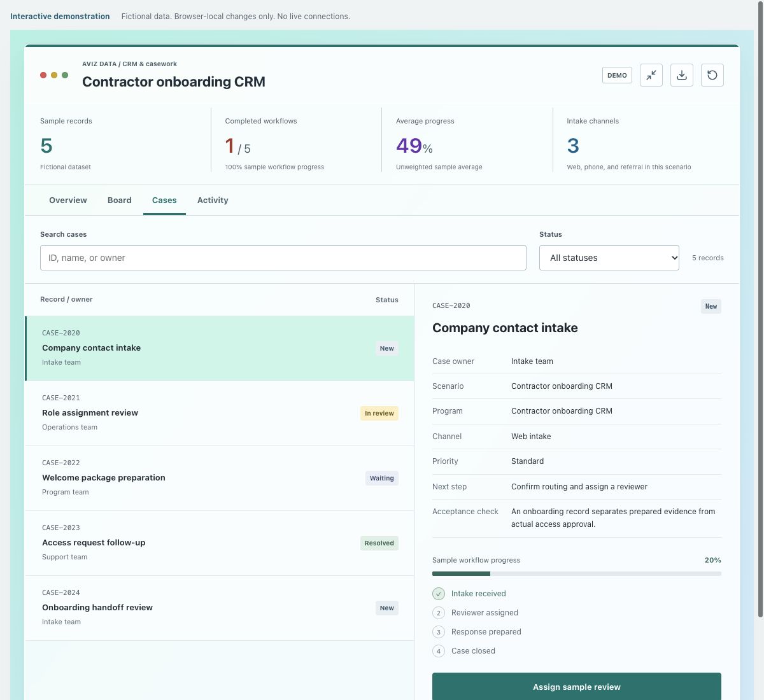Click the Record / owner column header
The height and width of the screenshot is (700, 764).
[66, 299]
